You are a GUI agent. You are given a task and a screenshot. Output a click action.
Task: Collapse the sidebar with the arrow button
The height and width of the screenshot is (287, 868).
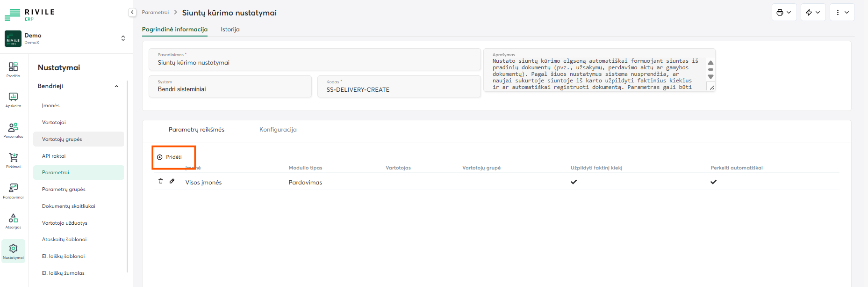(x=132, y=13)
